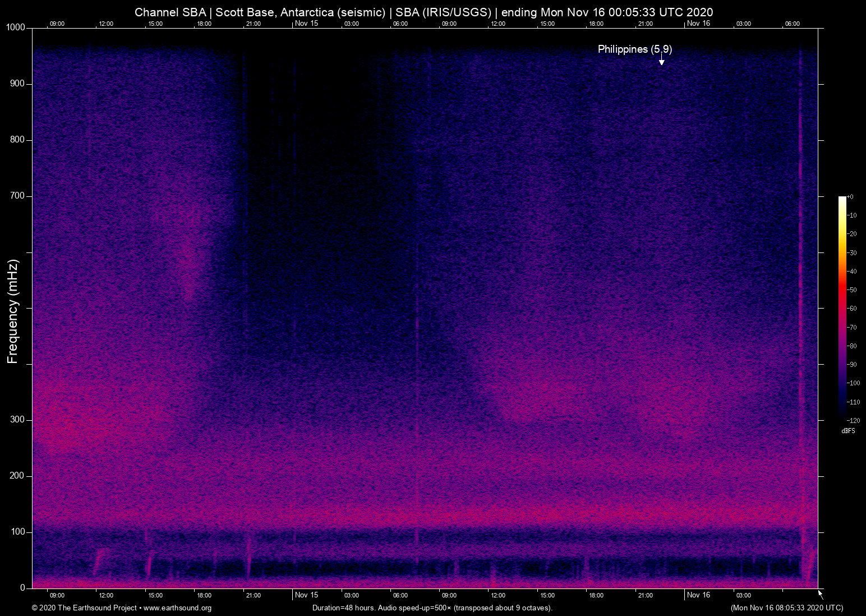Image resolution: width=866 pixels, height=616 pixels.
Task: Click the 100 mHz frequency label
Action: pyautogui.click(x=17, y=532)
